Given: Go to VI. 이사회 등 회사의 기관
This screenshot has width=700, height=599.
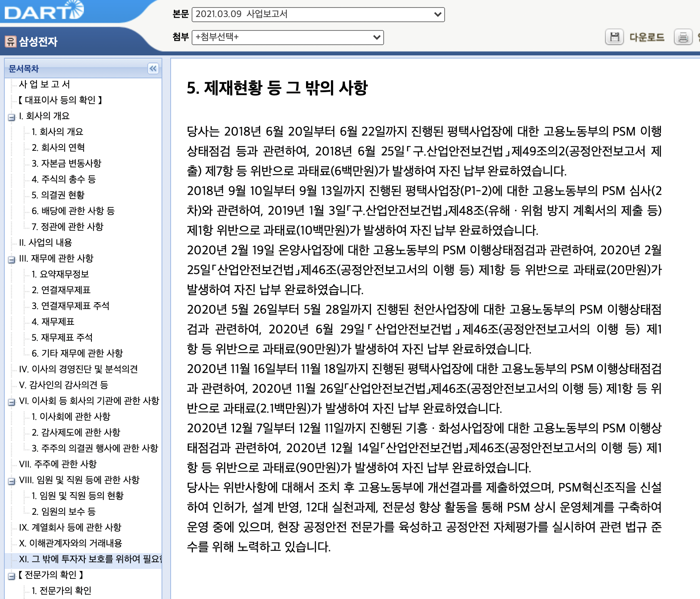Looking at the screenshot, I should (x=89, y=401).
